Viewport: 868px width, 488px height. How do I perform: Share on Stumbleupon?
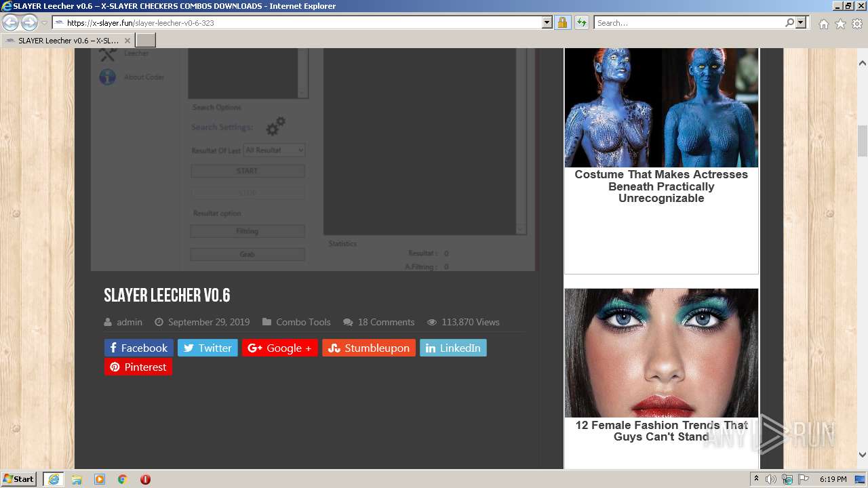pos(369,348)
